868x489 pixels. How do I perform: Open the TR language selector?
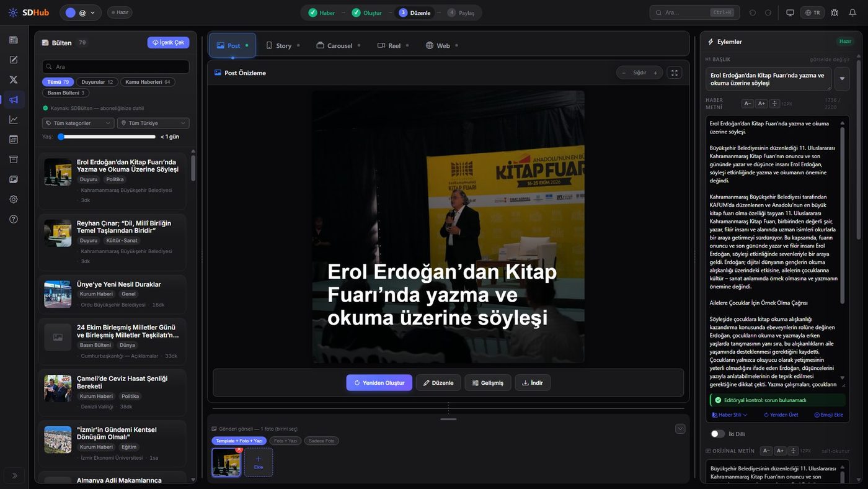click(x=813, y=12)
